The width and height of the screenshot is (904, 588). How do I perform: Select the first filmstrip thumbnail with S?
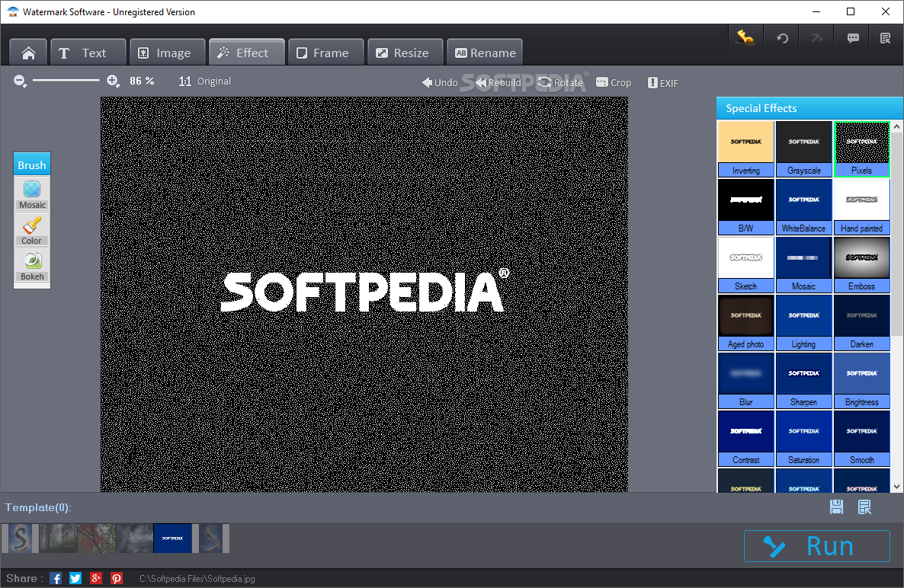[x=20, y=538]
